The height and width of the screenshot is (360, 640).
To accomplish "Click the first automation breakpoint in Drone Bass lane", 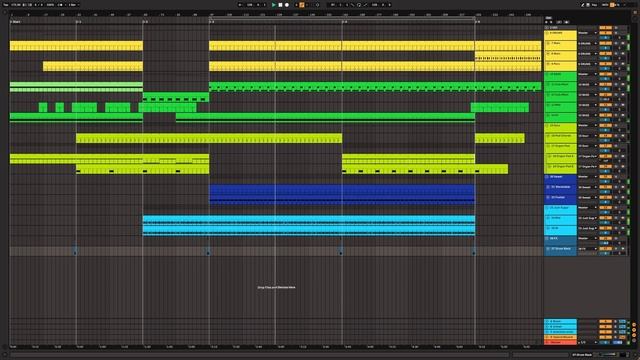I will tap(76, 253).
